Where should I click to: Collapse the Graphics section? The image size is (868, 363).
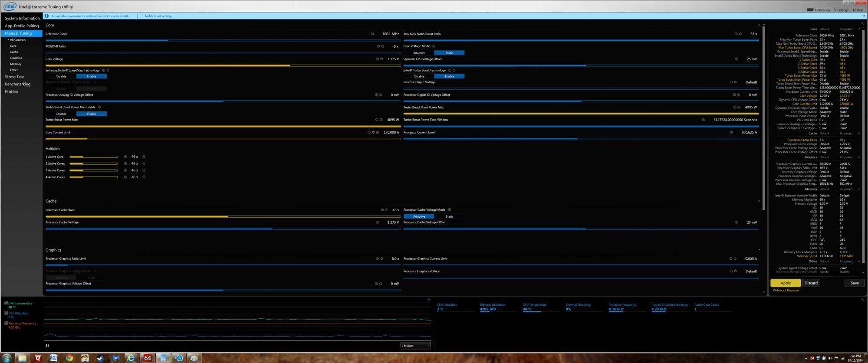(759, 250)
